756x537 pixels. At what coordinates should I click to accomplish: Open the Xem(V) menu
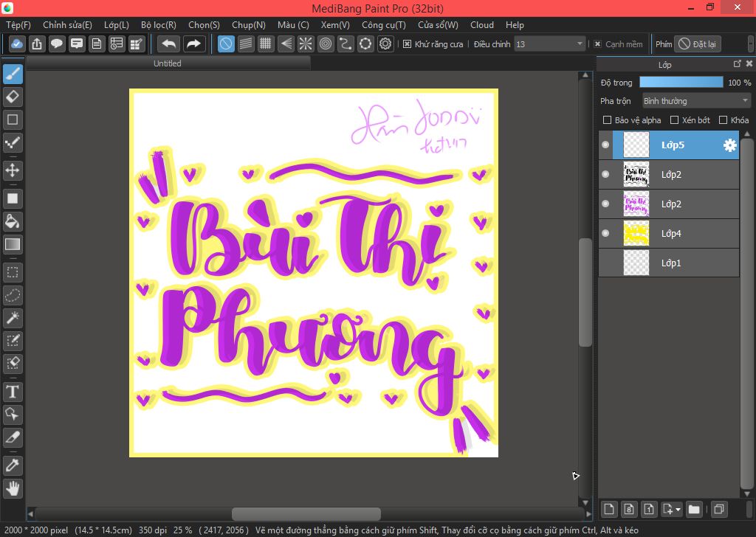(335, 25)
